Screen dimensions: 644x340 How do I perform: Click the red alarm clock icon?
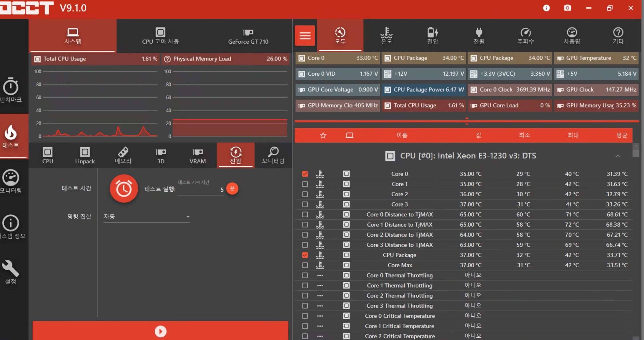pyautogui.click(x=124, y=189)
